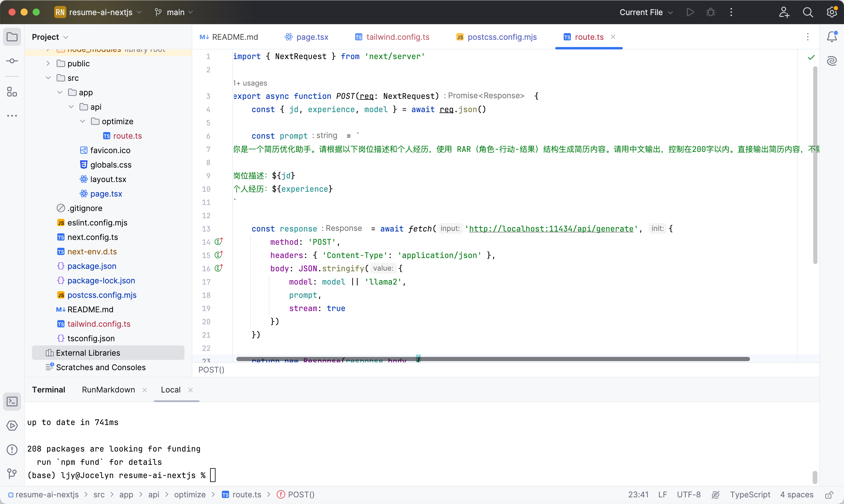Click the line separator LF in status bar

click(x=662, y=494)
